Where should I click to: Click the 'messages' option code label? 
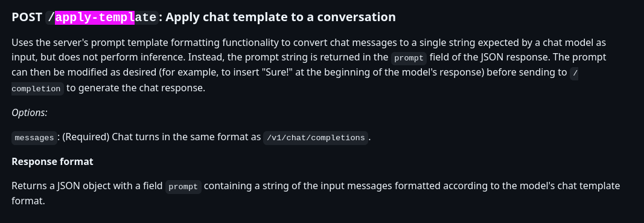pyautogui.click(x=34, y=138)
